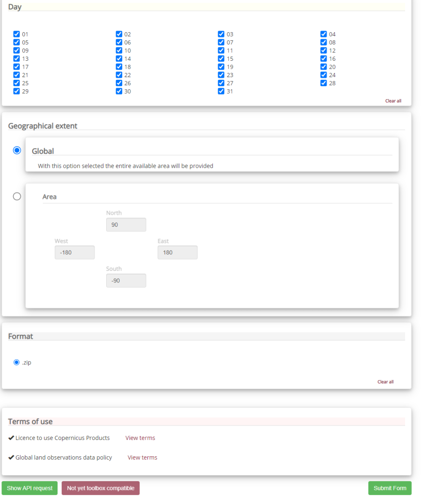The width and height of the screenshot is (421, 504).
Task: Click Not yet toolbox compatible button
Action: (x=101, y=488)
